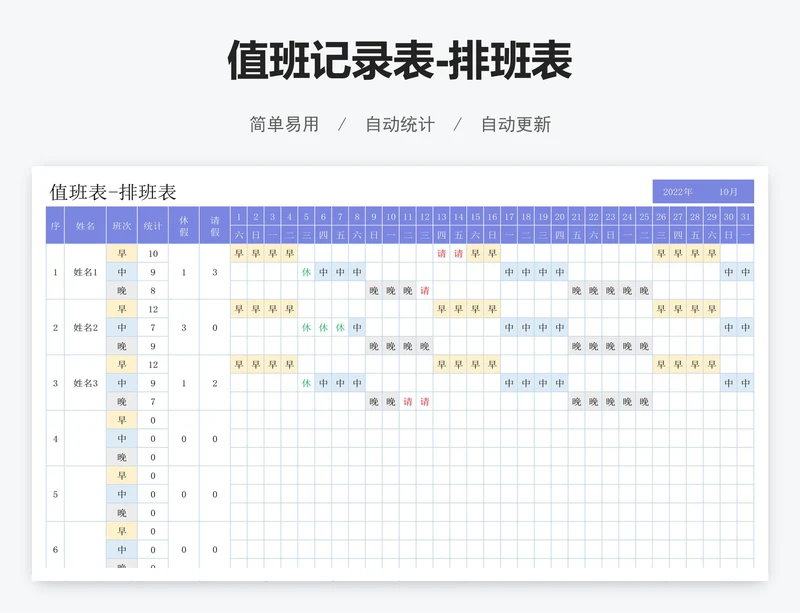Click 姓名1 red 请 on day 13
Image resolution: width=800 pixels, height=613 pixels.
pos(441,254)
